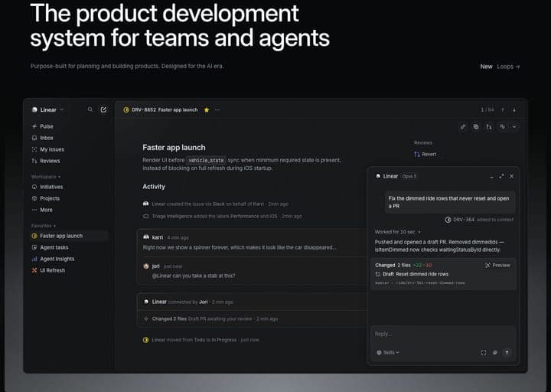
Task: Open the Skills dropdown in the chat reply
Action: [x=388, y=352]
